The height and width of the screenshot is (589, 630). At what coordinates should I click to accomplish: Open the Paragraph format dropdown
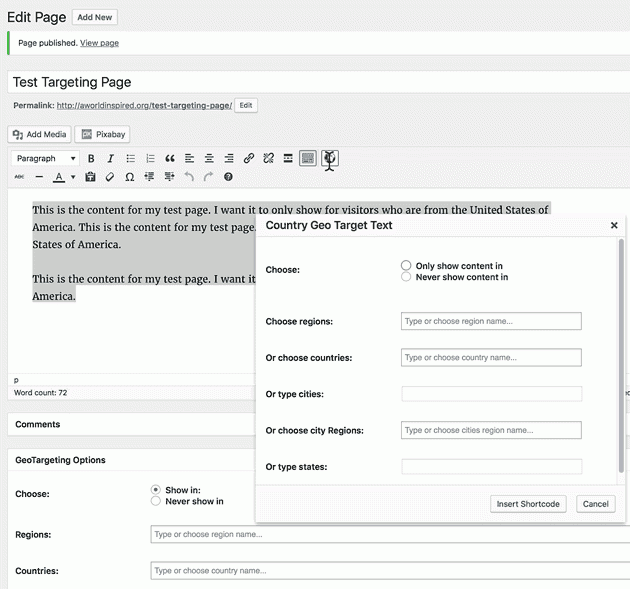[x=45, y=159]
